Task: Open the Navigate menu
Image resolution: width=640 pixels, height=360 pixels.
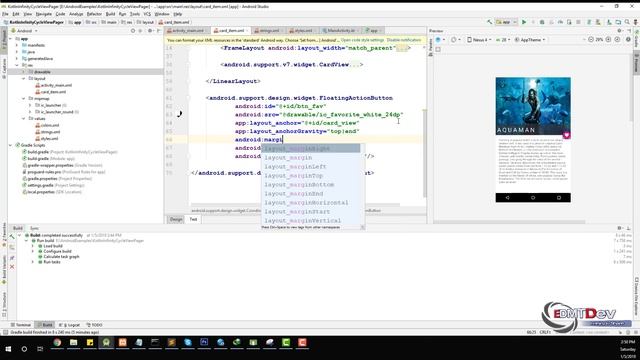Action: pos(44,14)
